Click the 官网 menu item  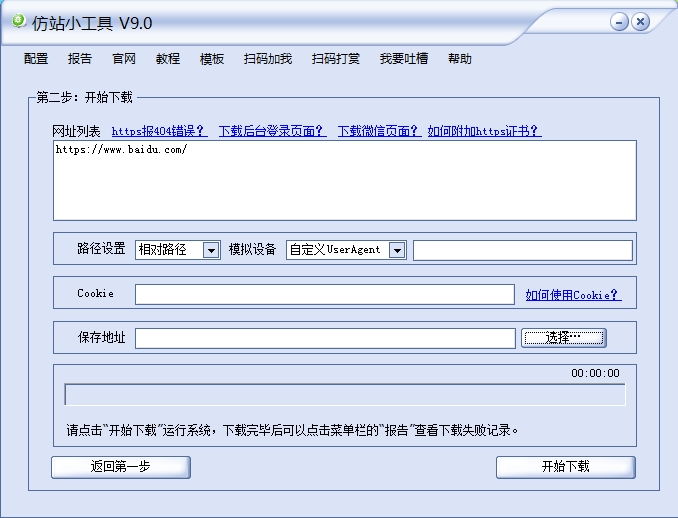(124, 59)
